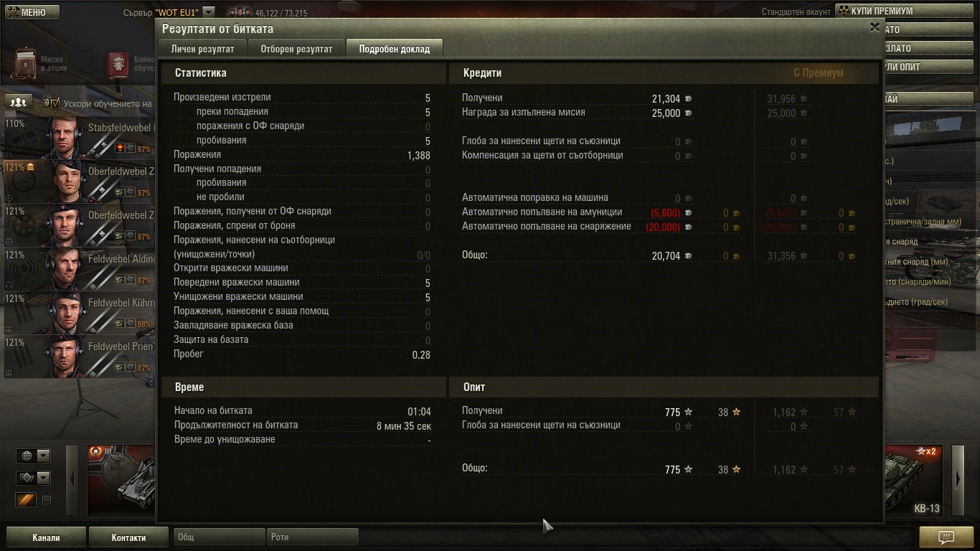Switch to the Личен резултат tab
Image resolution: width=980 pixels, height=551 pixels.
[x=202, y=49]
